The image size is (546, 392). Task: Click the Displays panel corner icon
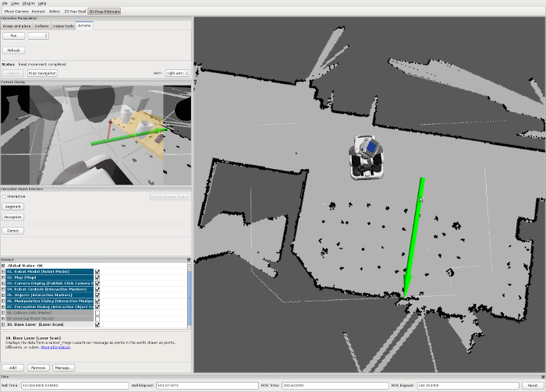188,260
